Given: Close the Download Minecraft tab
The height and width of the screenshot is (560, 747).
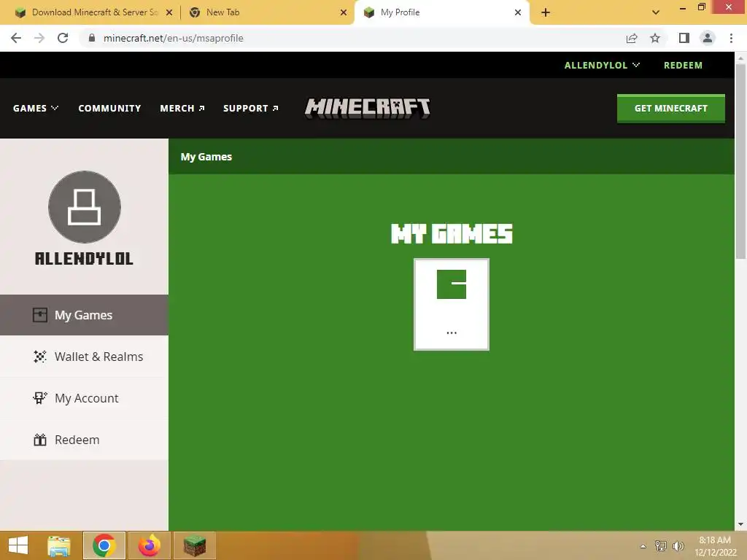Looking at the screenshot, I should 169,12.
